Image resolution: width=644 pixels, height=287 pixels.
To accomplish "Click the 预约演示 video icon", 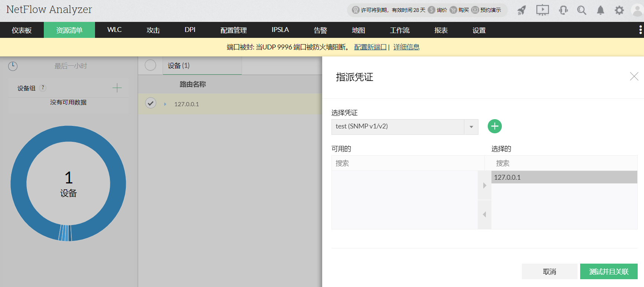I will pos(475,10).
